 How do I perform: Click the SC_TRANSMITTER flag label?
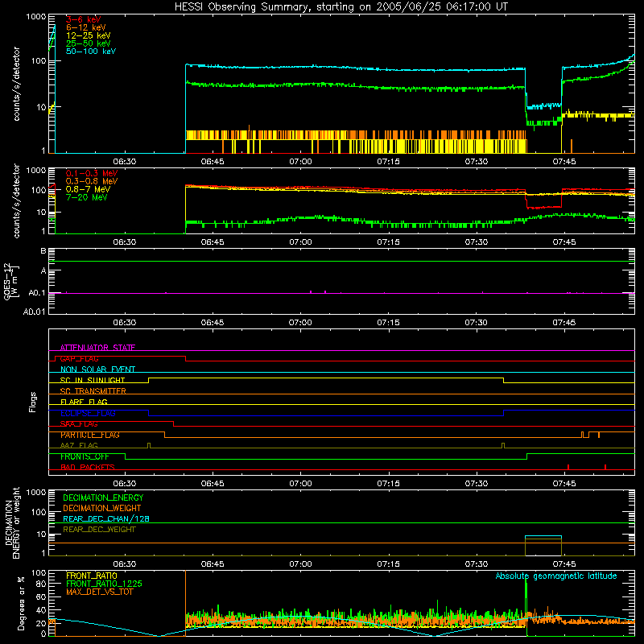(93, 391)
